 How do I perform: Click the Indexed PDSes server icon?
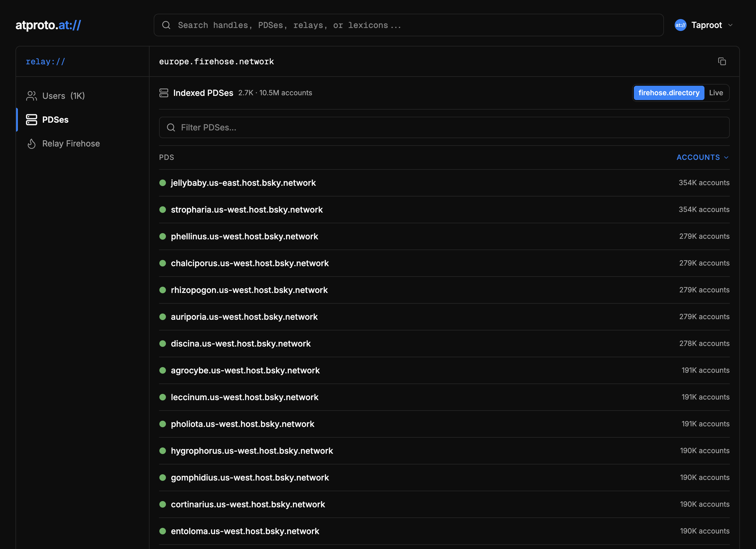pyautogui.click(x=164, y=93)
